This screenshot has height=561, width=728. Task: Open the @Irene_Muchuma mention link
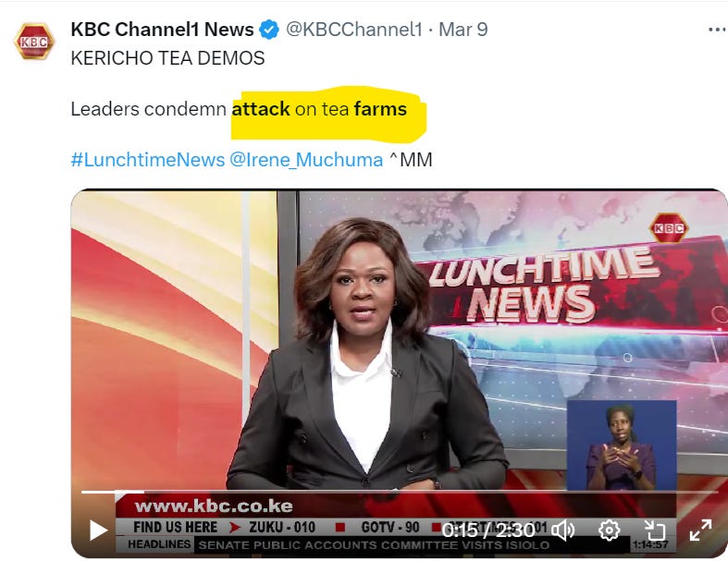coord(306,160)
